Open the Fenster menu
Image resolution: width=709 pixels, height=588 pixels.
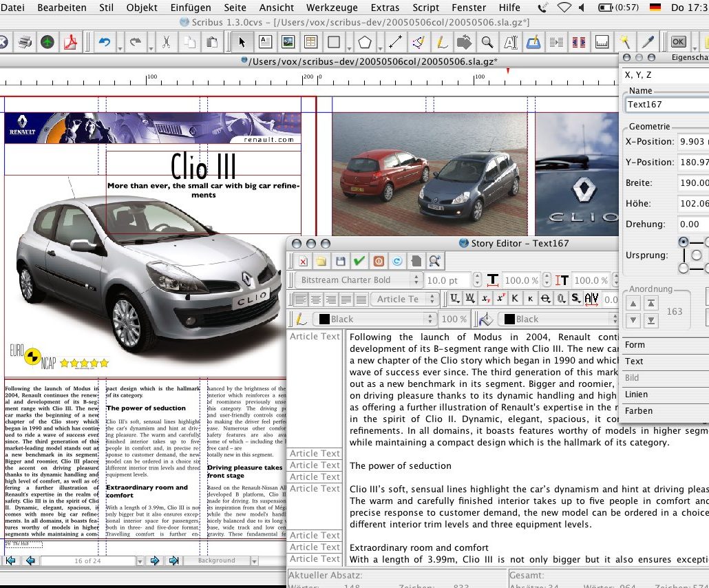point(469,8)
